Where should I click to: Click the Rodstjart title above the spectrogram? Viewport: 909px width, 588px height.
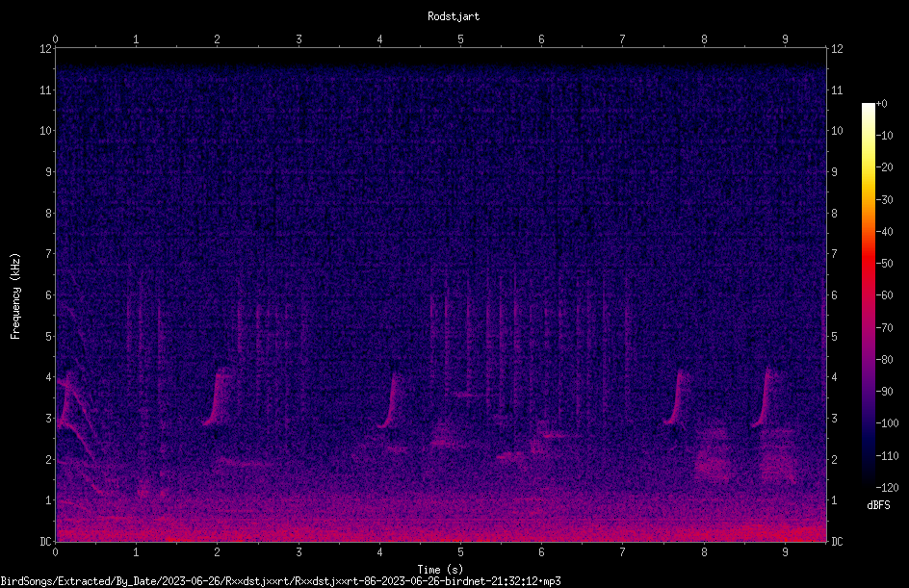pos(454,16)
